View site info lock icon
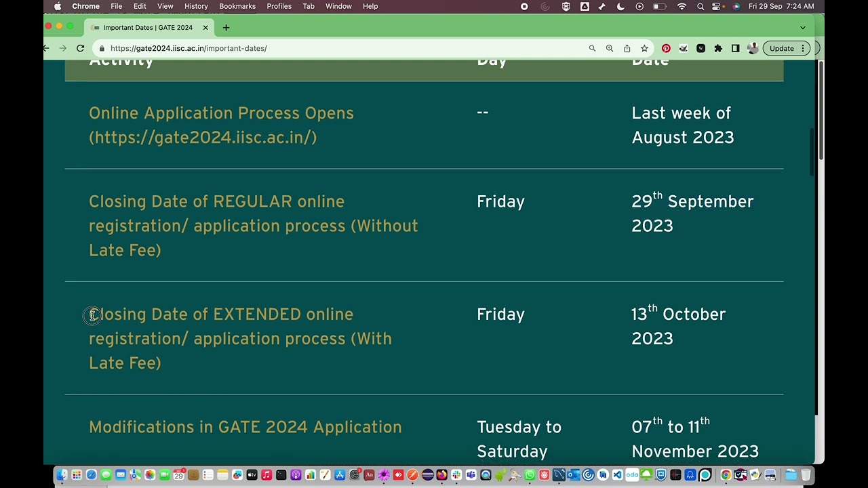The height and width of the screenshot is (488, 868). [x=102, y=48]
